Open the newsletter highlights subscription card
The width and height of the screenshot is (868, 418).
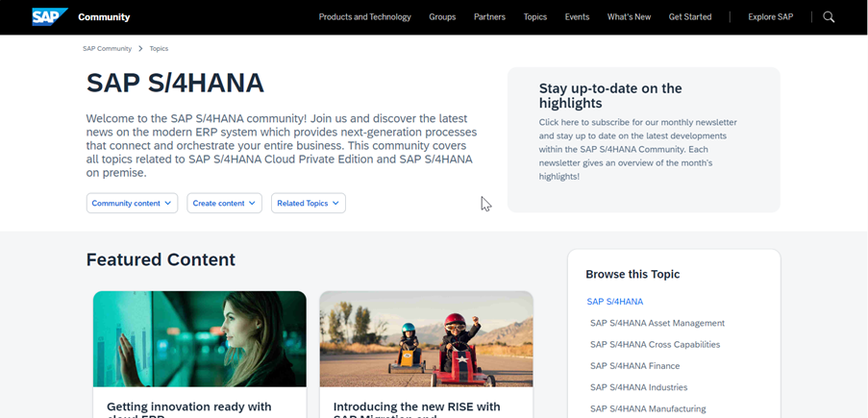(x=643, y=139)
